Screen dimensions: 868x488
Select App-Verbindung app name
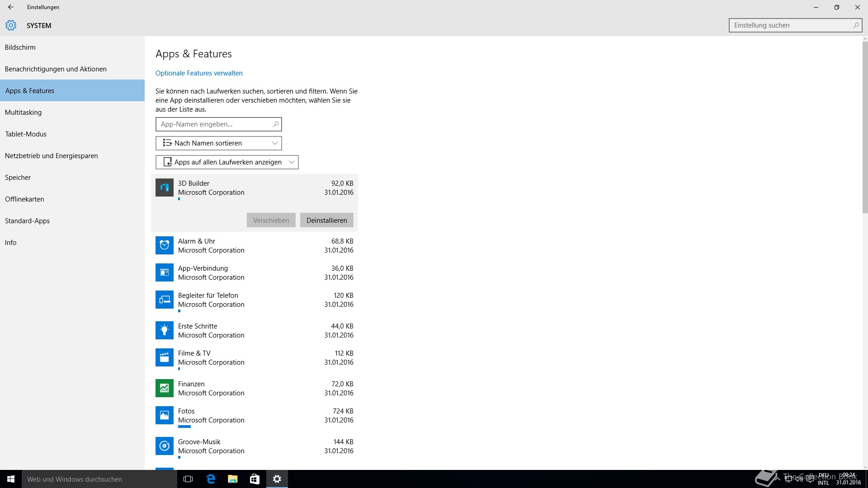[x=203, y=268]
